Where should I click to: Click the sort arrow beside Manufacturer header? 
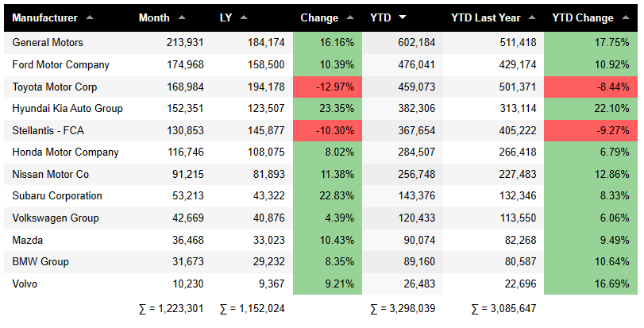pos(89,17)
